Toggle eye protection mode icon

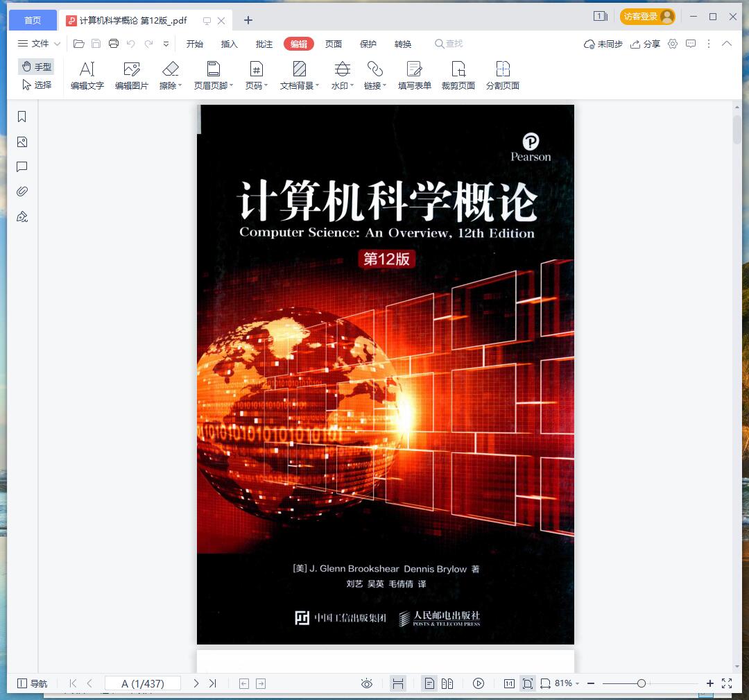pos(366,684)
